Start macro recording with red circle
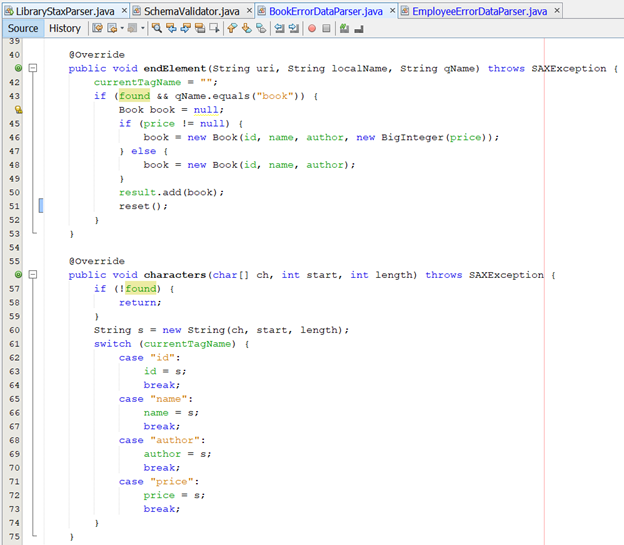 [x=312, y=28]
